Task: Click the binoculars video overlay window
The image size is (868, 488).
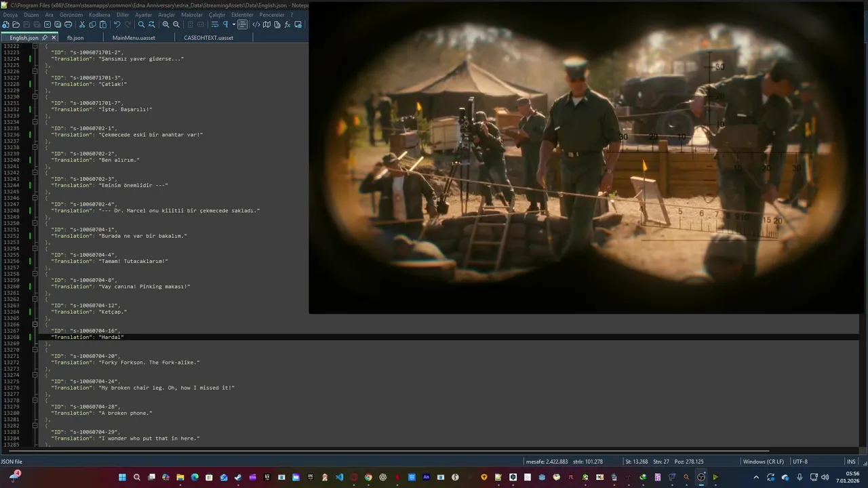Action: [x=588, y=157]
